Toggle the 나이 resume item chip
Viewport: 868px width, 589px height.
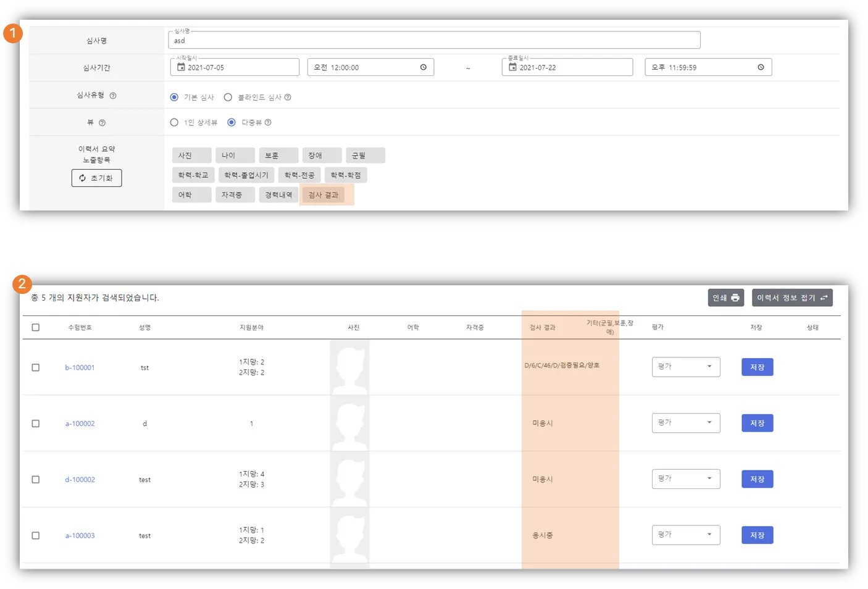[235, 156]
